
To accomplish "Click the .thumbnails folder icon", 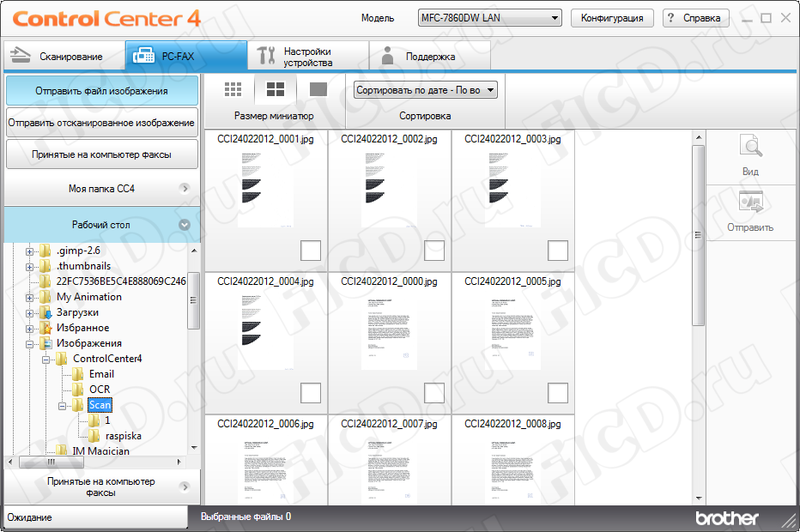I will [x=45, y=266].
